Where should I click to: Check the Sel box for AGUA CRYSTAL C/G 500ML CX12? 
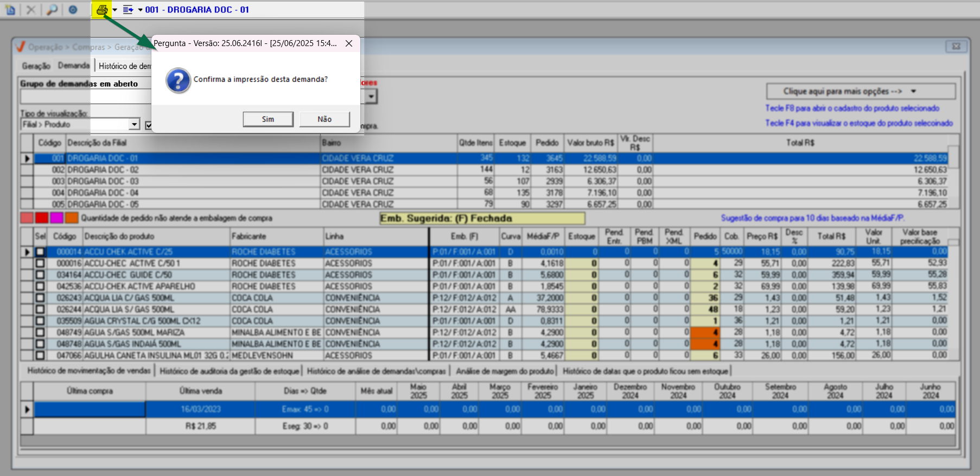point(40,321)
